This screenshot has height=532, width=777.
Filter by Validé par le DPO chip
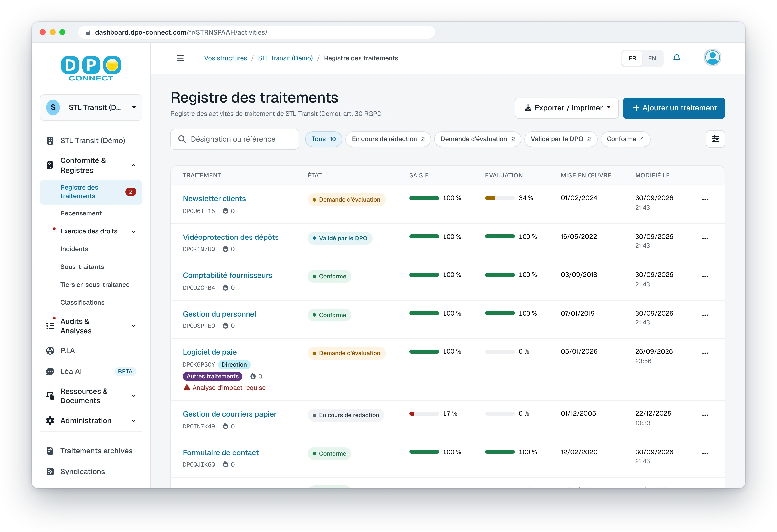tap(560, 139)
